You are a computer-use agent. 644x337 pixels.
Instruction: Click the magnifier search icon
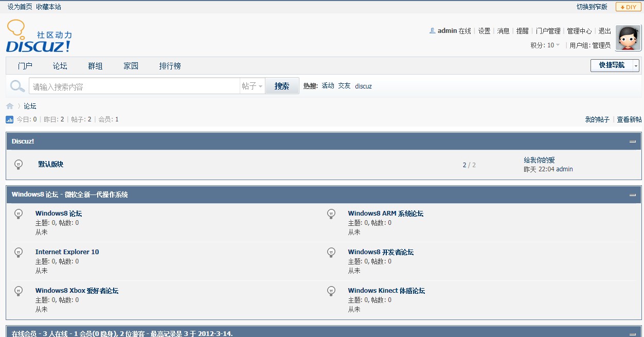click(17, 86)
